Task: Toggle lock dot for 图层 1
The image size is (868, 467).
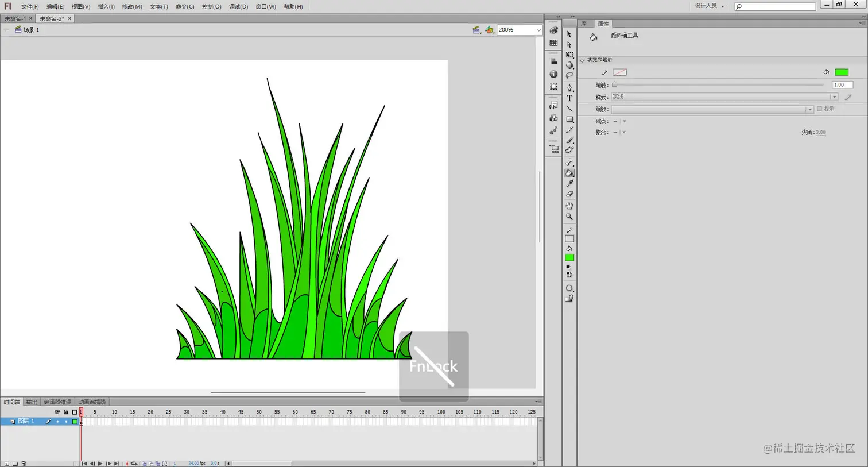Action: pos(66,422)
